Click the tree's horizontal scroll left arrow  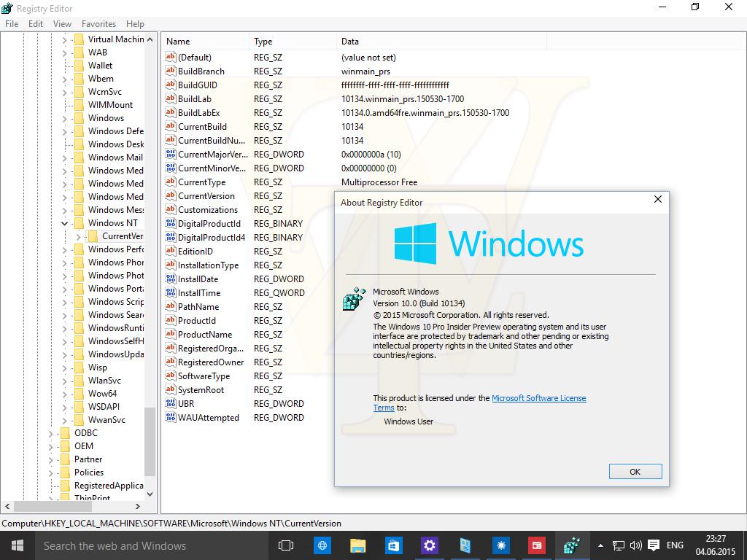point(7,506)
